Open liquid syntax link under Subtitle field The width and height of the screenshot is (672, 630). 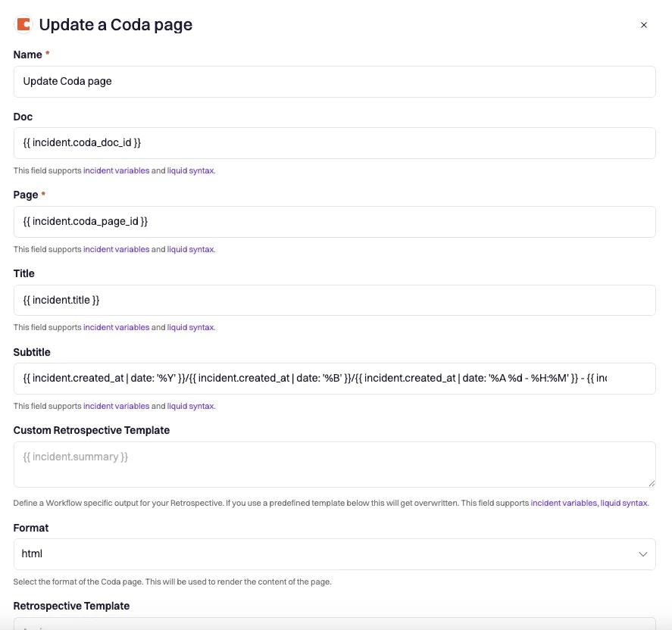(x=190, y=406)
